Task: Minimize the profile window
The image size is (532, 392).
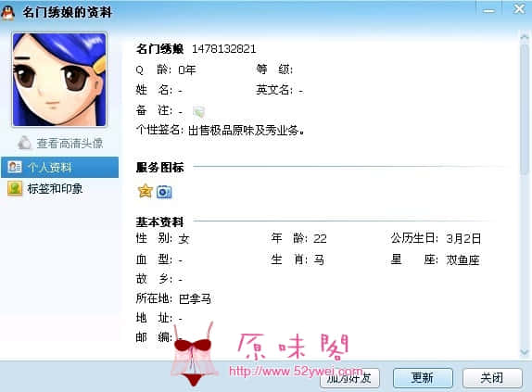Action: 488,11
